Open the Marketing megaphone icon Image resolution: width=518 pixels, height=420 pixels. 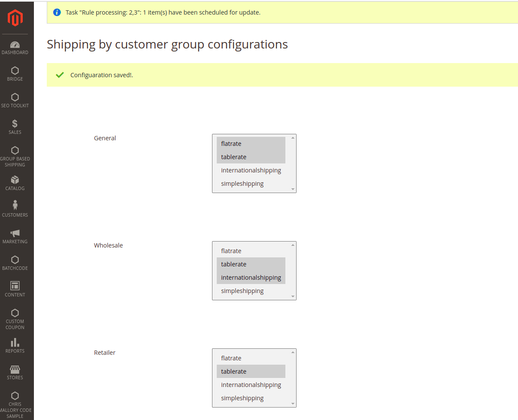click(15, 233)
